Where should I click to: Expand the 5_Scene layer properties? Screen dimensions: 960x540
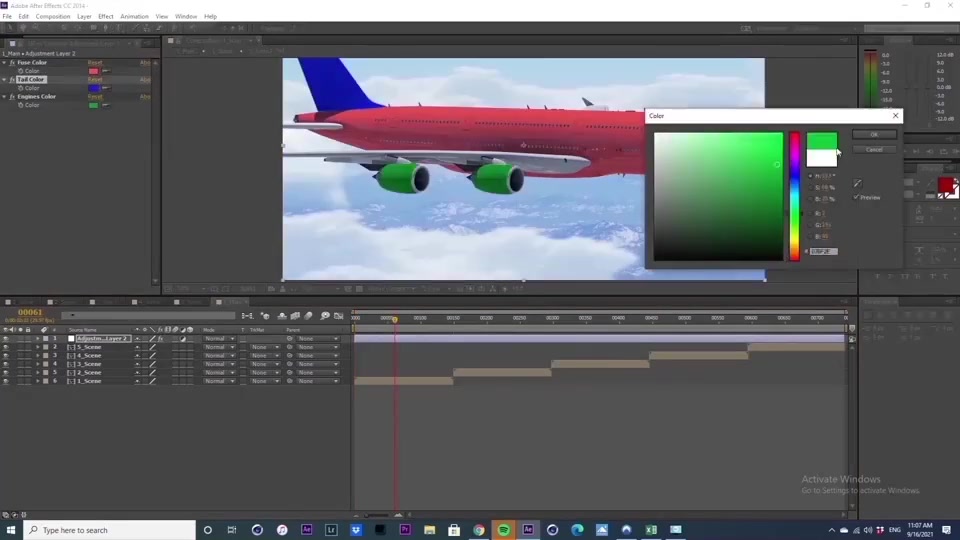tap(37, 347)
